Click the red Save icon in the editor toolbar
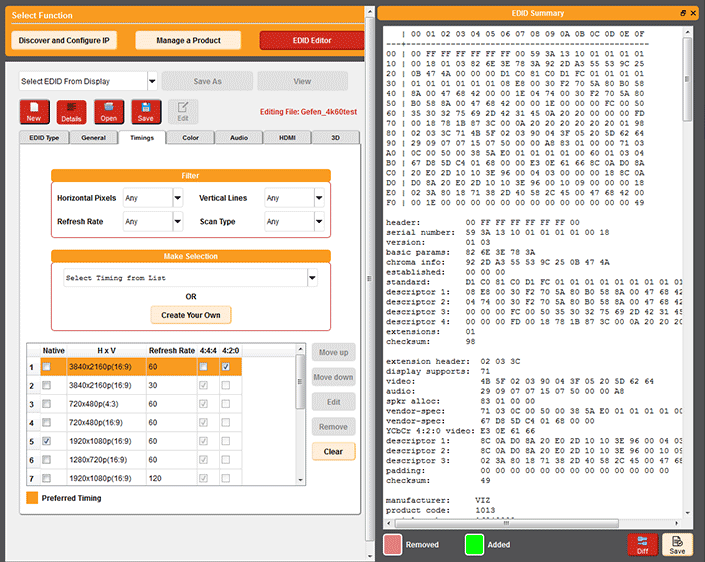The image size is (705, 562). [146, 111]
